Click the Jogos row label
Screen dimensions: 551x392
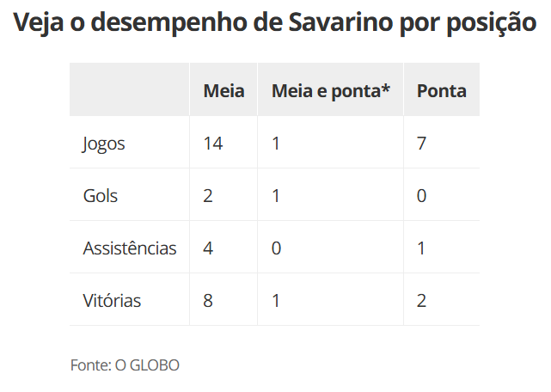pos(104,144)
